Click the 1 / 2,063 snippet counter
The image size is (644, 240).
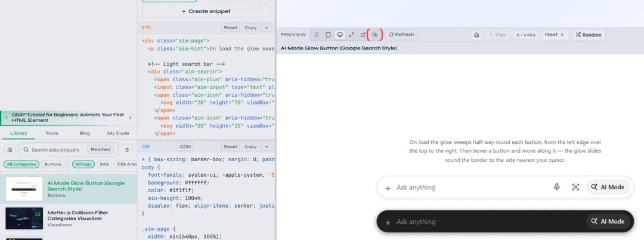(526, 35)
